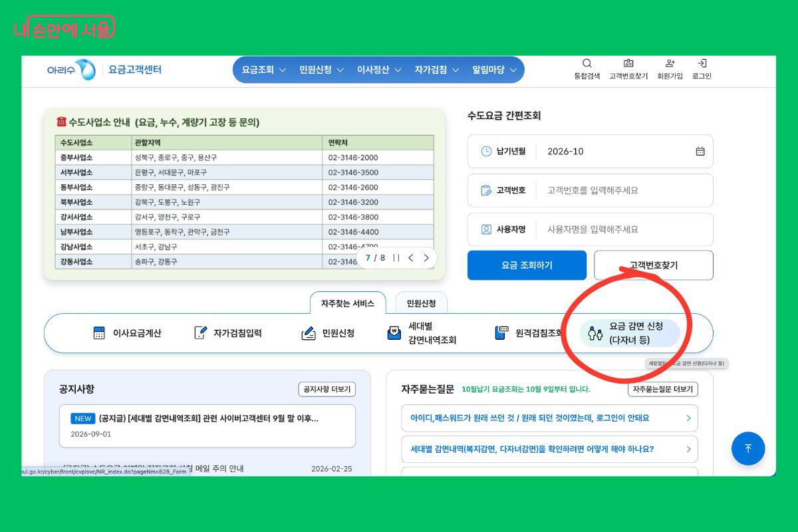798x532 pixels.
Task: Focus the 사용자명 input field
Action: (x=591, y=229)
